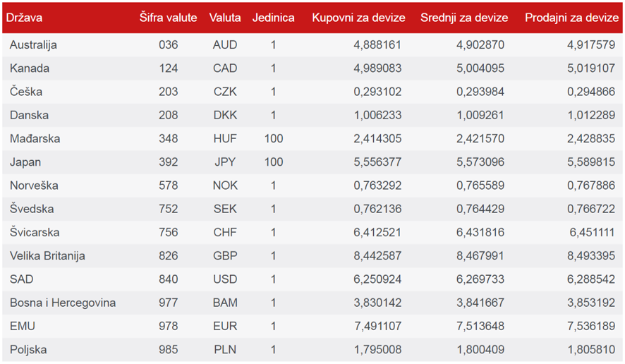Select the Danska currency number 208
This screenshot has height=364, width=625.
pyautogui.click(x=168, y=115)
